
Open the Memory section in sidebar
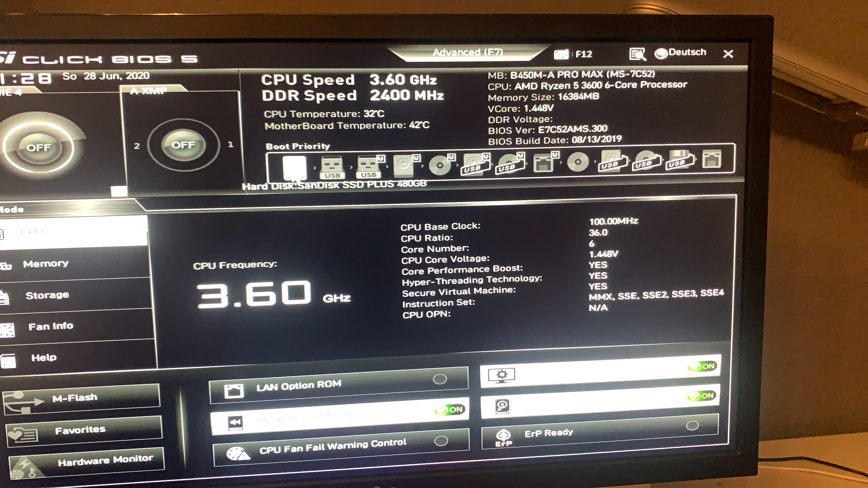(x=45, y=264)
